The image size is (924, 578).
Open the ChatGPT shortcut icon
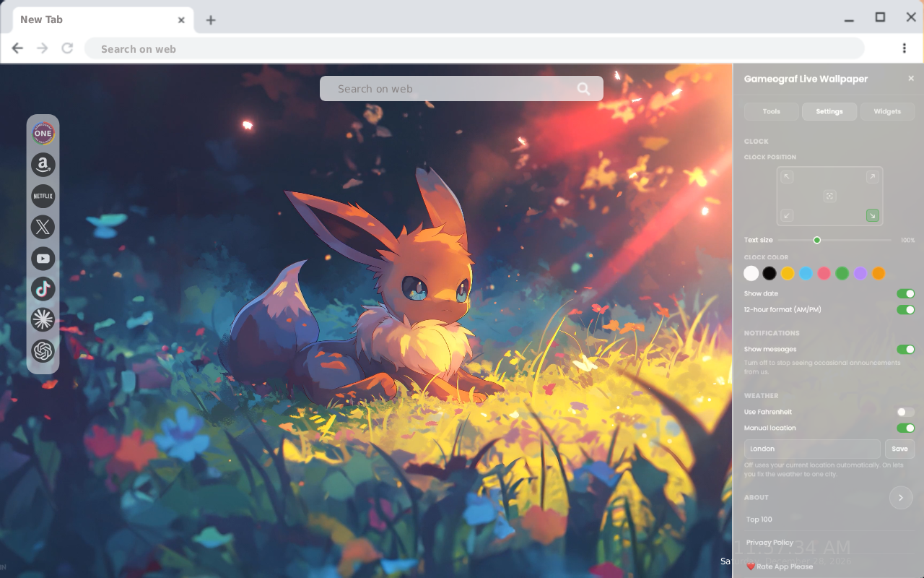[x=43, y=351]
